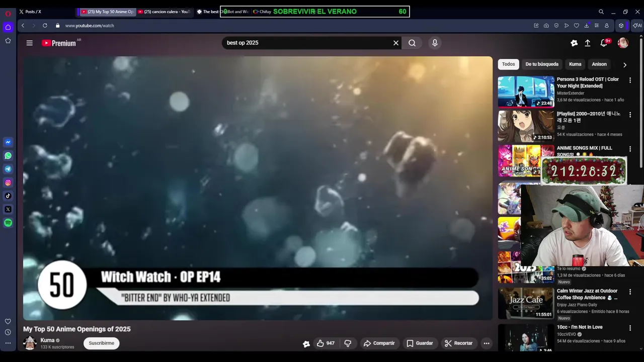This screenshot has height=362, width=644.
Task: Switch to Posts / X browser tab
Action: click(46, 12)
